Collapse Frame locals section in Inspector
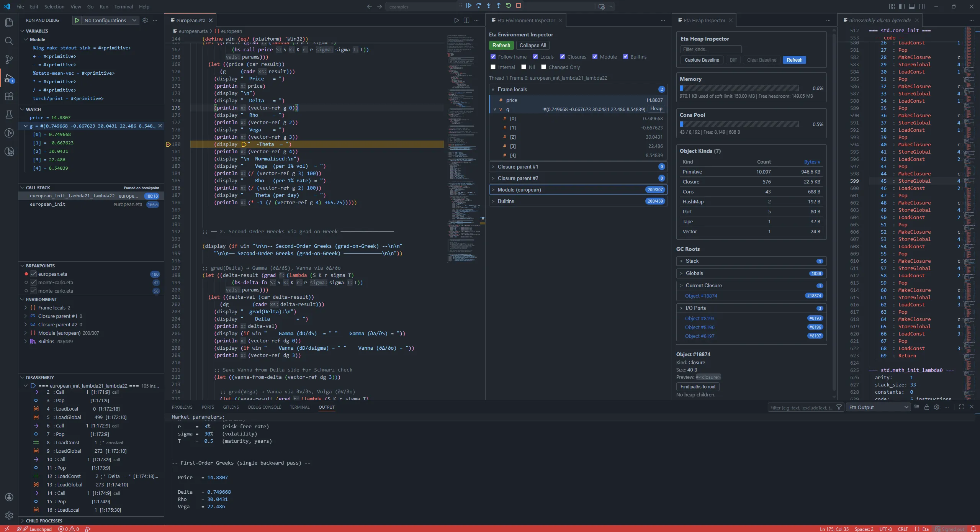Screen dimensions: 980x532 (578, 89)
